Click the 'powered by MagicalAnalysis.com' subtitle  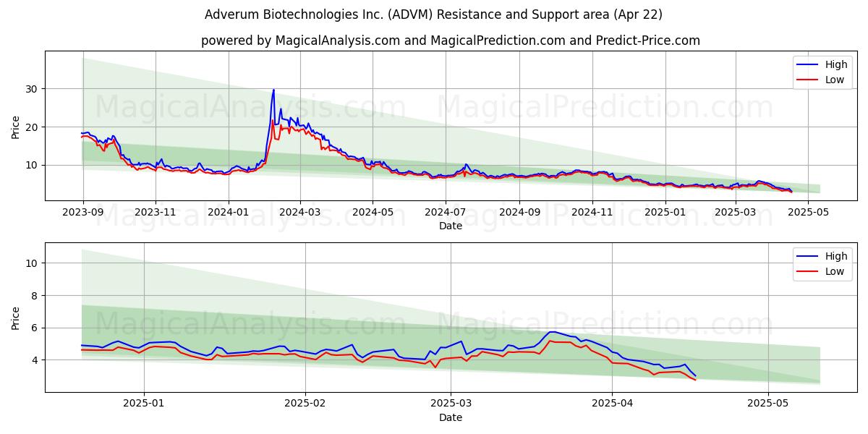[451, 41]
